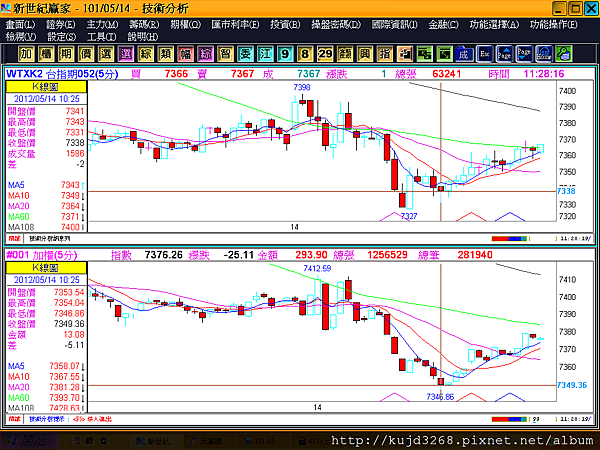Click the 智 toolbar icon
This screenshot has width=600, height=450.
[225, 54]
